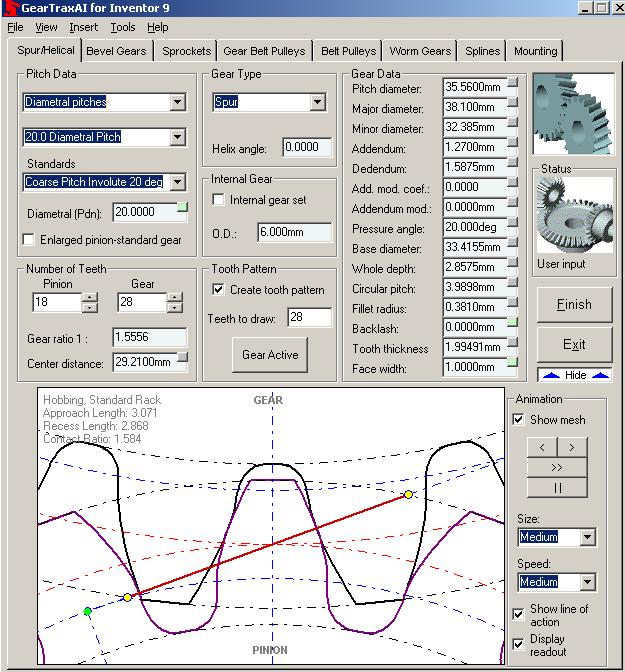Click the small button beside Tooth thickness
Screen dimensions: 625x672
pos(512,342)
